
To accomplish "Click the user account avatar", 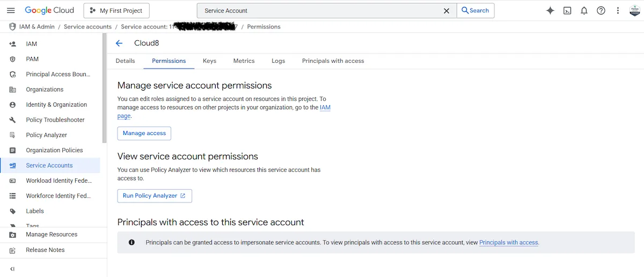I will click(x=635, y=10).
